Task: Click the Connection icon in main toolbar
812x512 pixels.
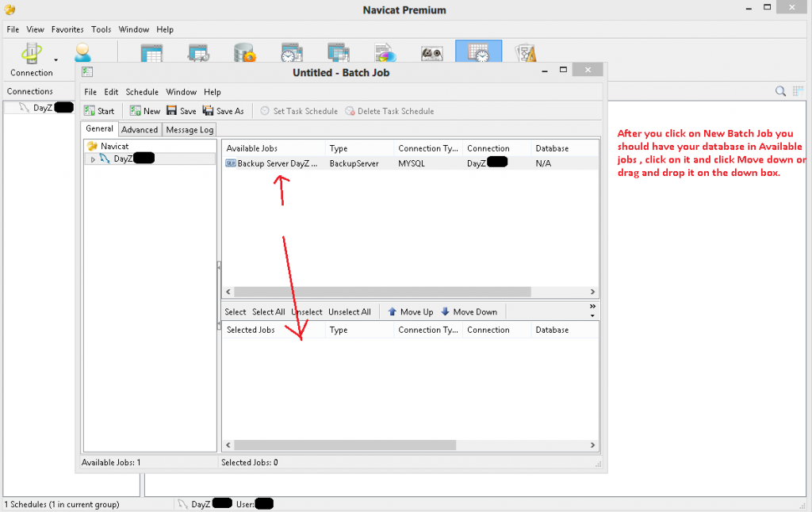Action: tap(31, 54)
